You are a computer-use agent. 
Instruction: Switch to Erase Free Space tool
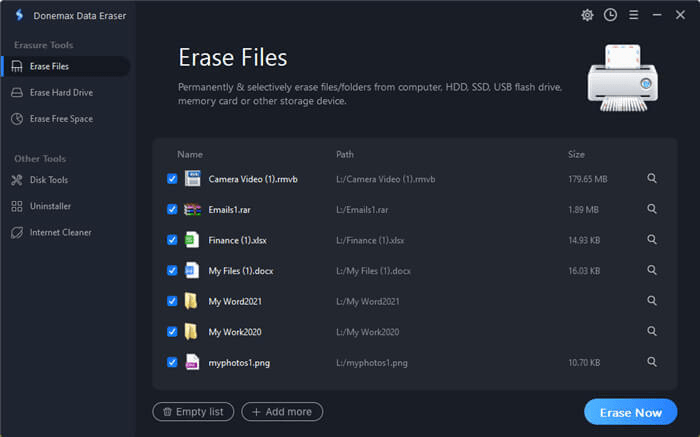[62, 119]
